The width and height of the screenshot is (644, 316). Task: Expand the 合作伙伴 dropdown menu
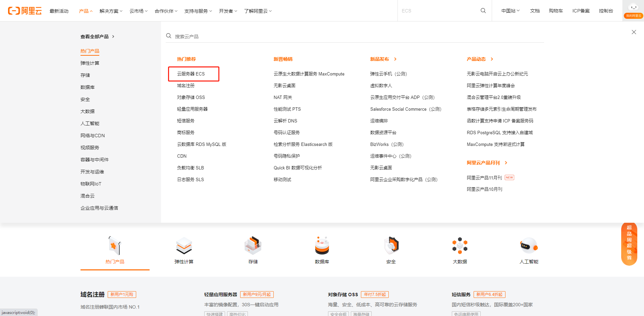coord(166,11)
